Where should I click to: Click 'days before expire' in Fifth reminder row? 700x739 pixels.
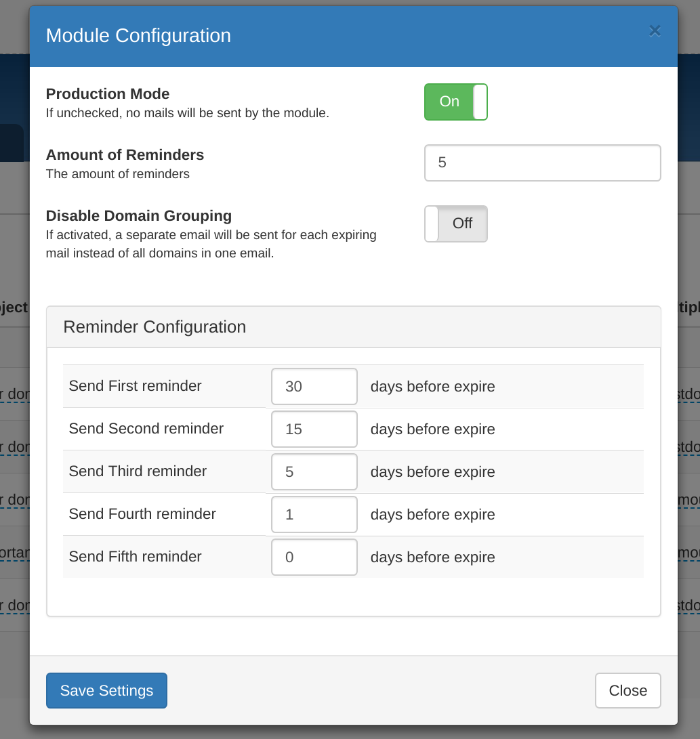pyautogui.click(x=433, y=557)
